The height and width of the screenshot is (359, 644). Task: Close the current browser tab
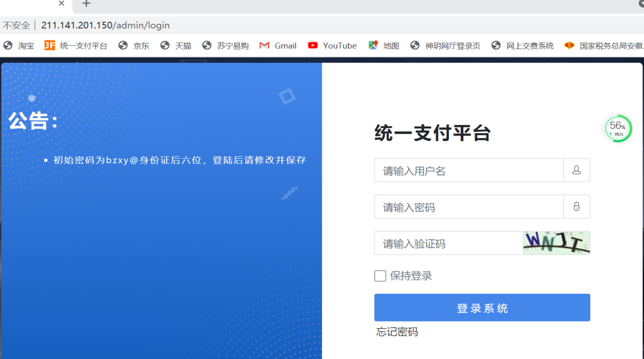coord(61,4)
